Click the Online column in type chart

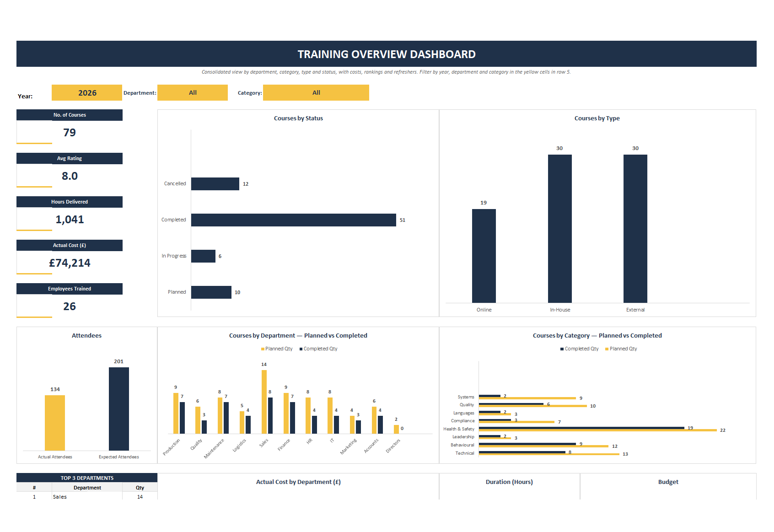point(484,256)
